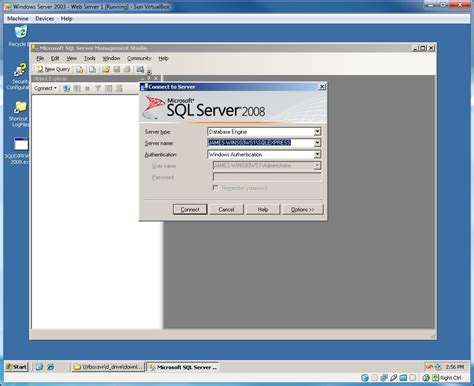The width and height of the screenshot is (474, 386).
Task: Open the Tools menu
Action: pos(90,58)
